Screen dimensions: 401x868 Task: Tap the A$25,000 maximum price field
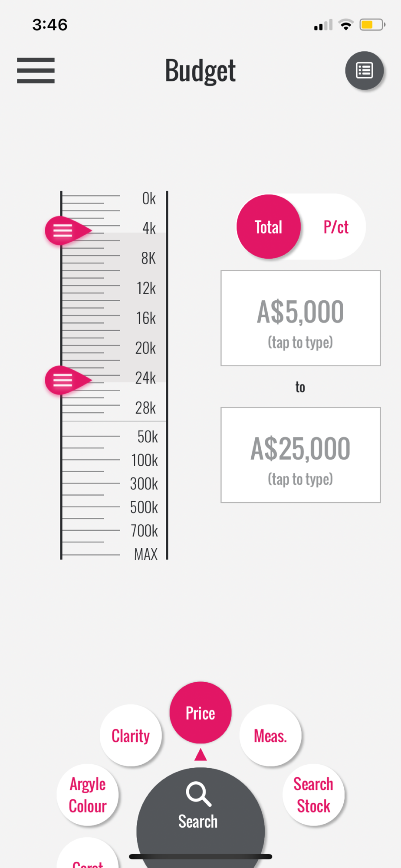point(300,455)
